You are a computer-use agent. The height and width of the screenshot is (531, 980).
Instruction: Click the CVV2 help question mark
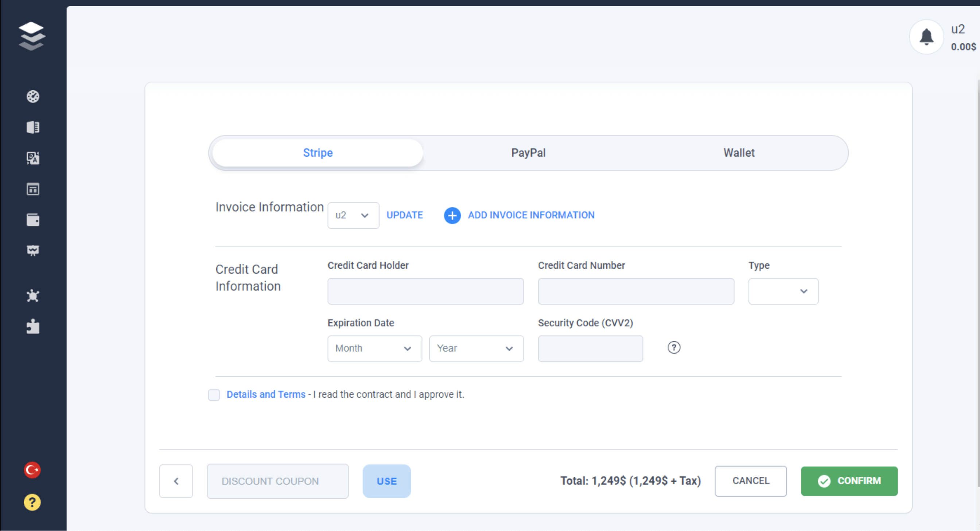click(673, 347)
